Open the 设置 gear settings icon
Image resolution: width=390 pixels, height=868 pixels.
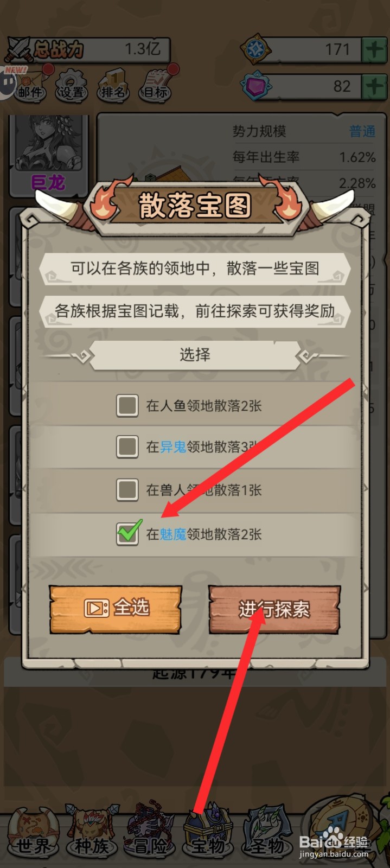72,84
